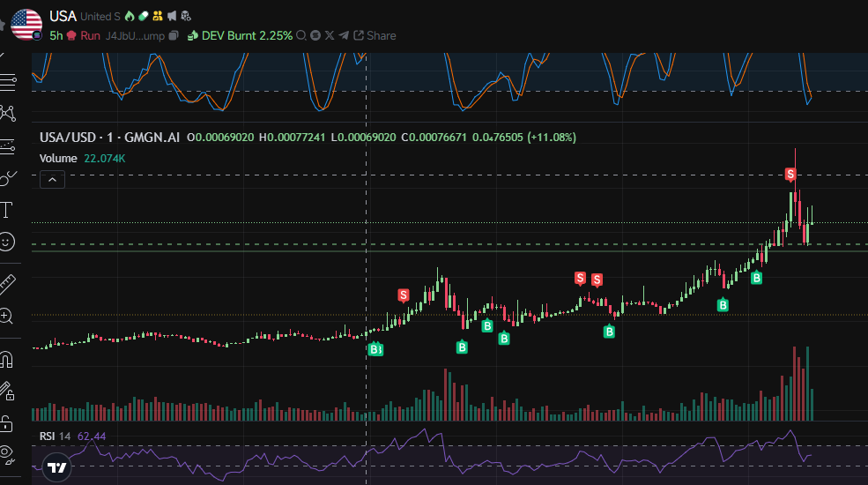Click the sell marker at price peak
Screen dimensions: 868x485
[x=790, y=175]
